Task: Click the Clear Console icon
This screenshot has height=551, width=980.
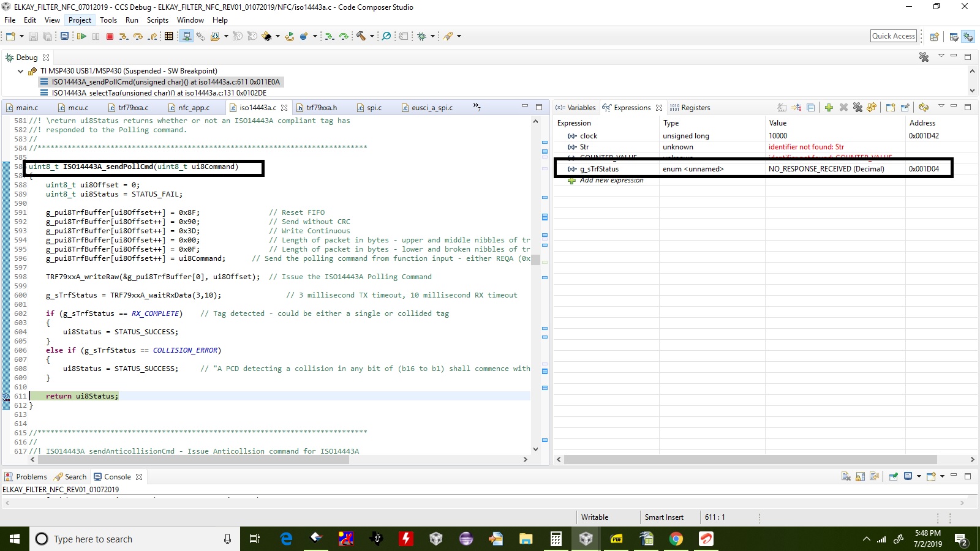Action: (846, 476)
